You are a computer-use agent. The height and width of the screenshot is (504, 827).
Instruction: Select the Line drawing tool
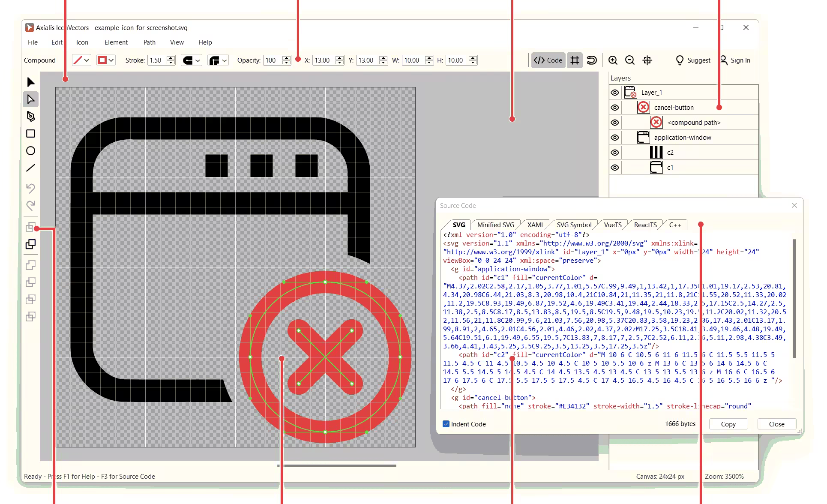(x=30, y=168)
